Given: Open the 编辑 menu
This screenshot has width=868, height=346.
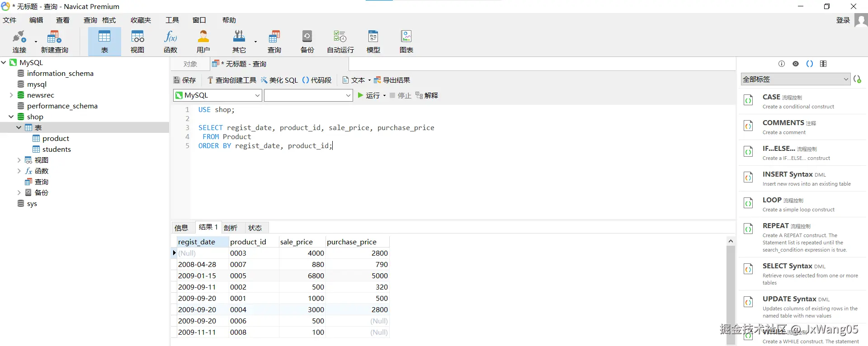Looking at the screenshot, I should 36,20.
